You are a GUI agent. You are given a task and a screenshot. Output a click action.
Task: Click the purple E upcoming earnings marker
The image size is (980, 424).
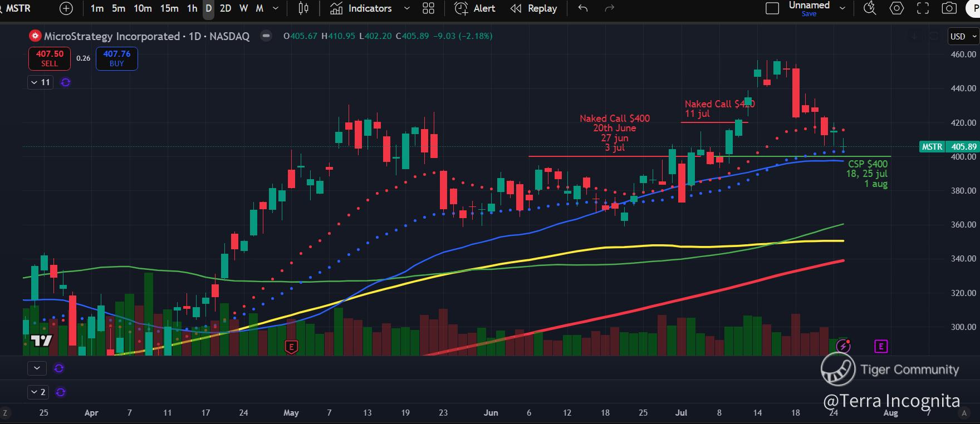pyautogui.click(x=881, y=347)
